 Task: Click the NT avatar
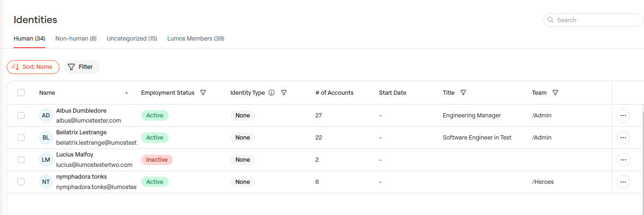46,182
